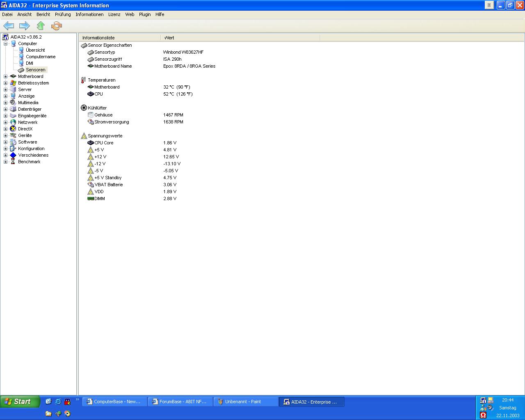
Task: Click the Start button
Action: 20,402
